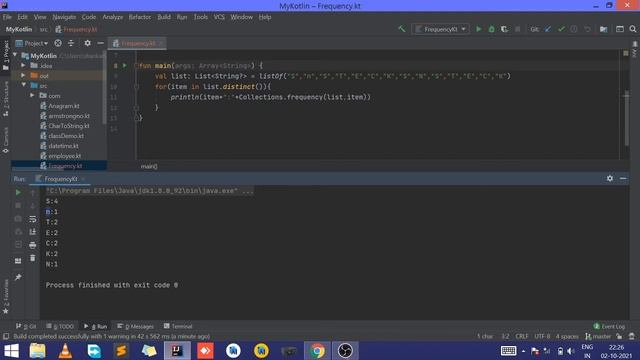Click the gutter run arrow beside main
640x360 pixels.
click(x=125, y=65)
